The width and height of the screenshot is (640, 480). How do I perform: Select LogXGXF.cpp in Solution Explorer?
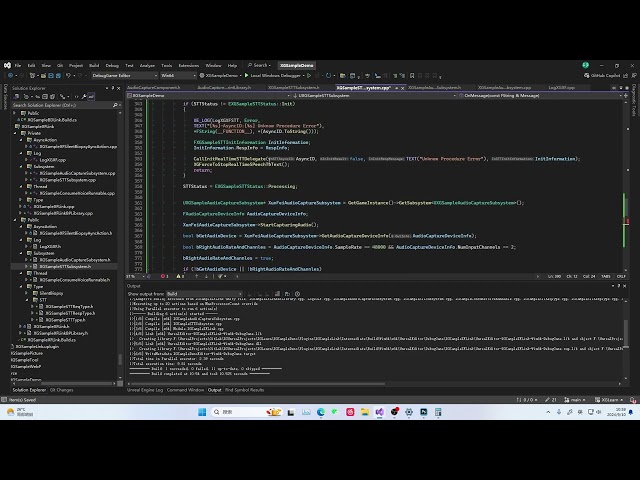[x=53, y=160]
